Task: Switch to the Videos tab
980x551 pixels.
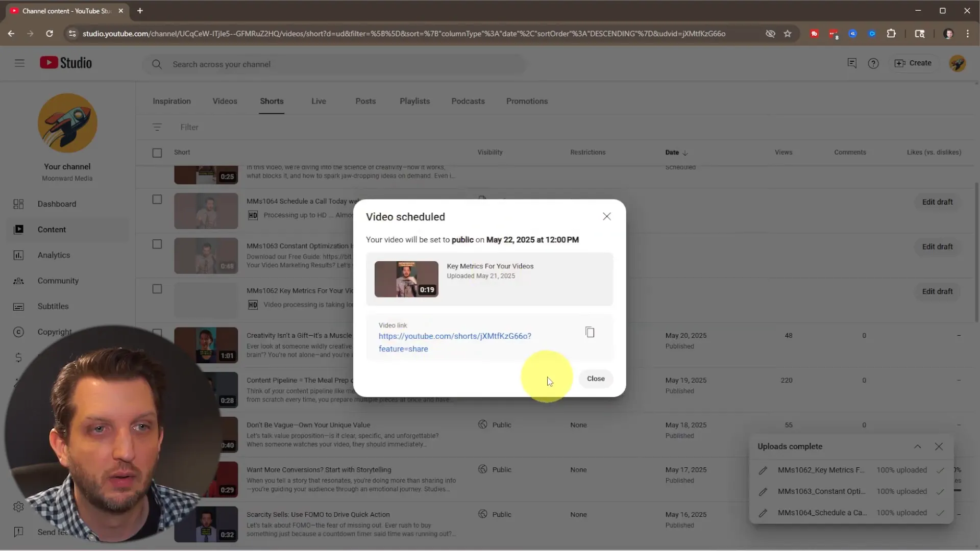Action: point(225,101)
